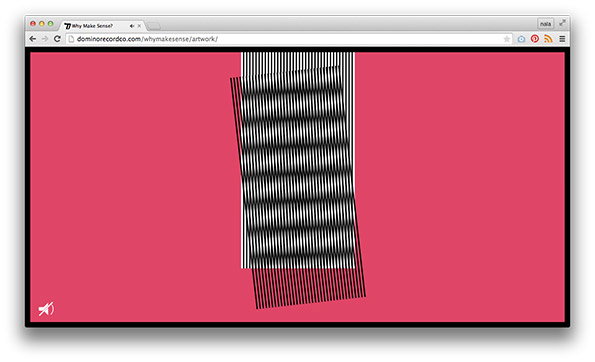Go back to the previous page

[x=33, y=39]
